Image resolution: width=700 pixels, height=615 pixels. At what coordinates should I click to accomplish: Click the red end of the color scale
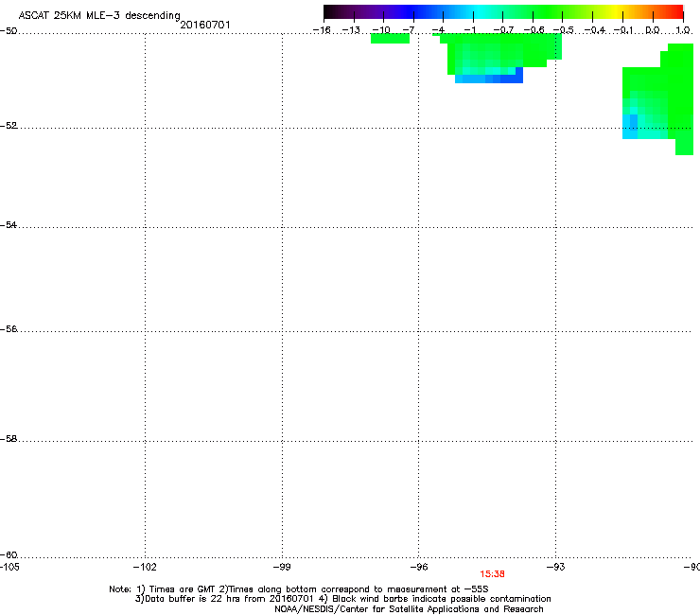[674, 11]
